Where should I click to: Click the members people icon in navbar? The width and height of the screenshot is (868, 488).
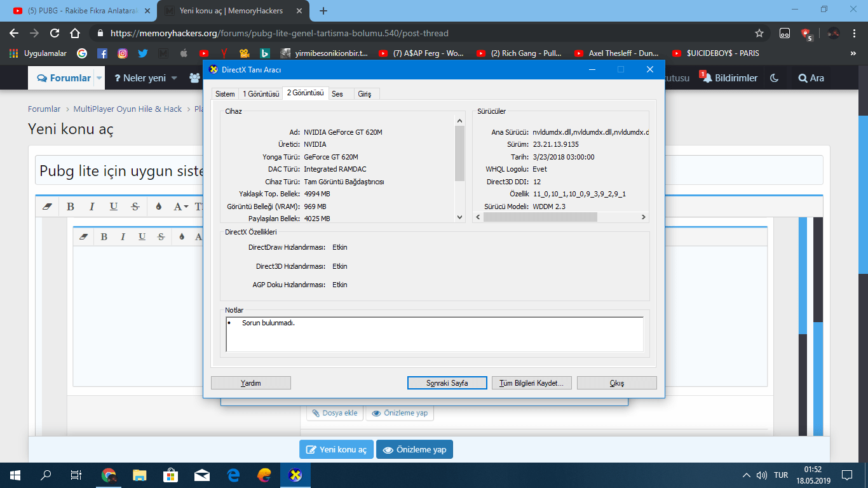[194, 78]
